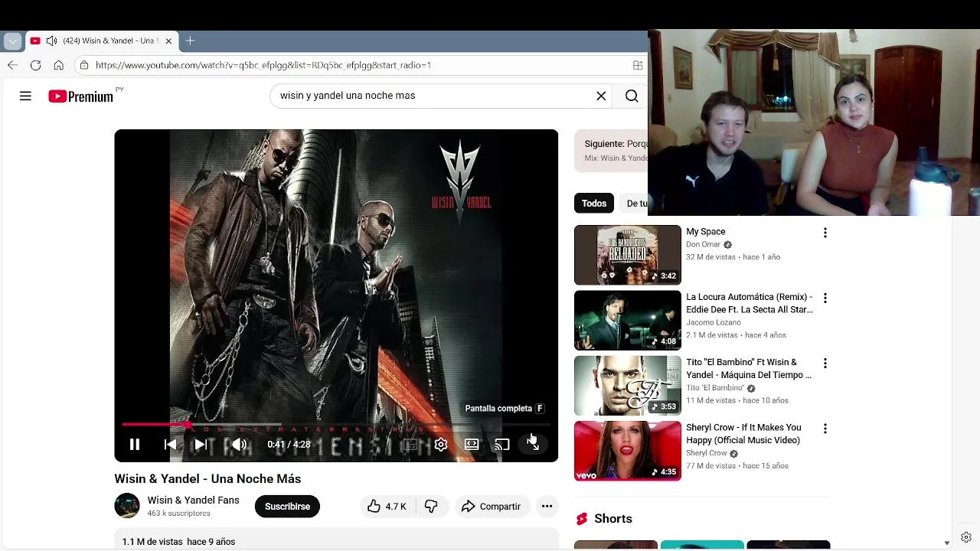Cast video to a TV
The image size is (980, 551).
[x=502, y=445]
